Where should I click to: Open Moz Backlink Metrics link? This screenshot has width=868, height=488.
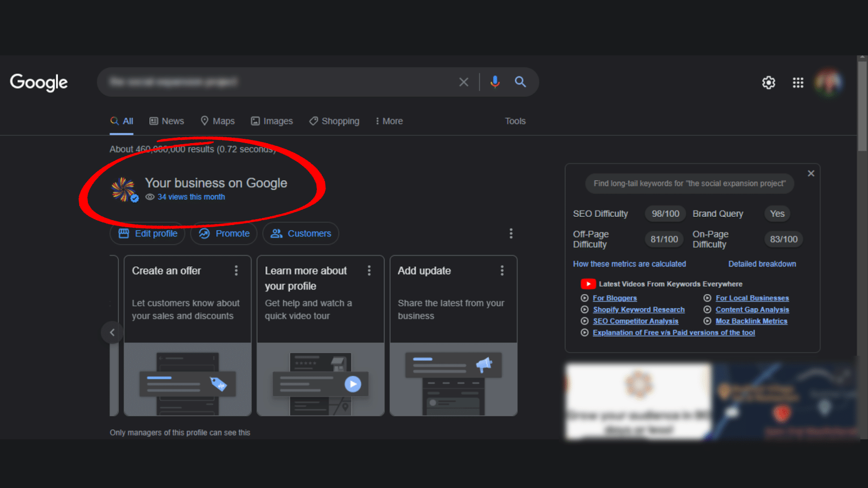pyautogui.click(x=751, y=321)
